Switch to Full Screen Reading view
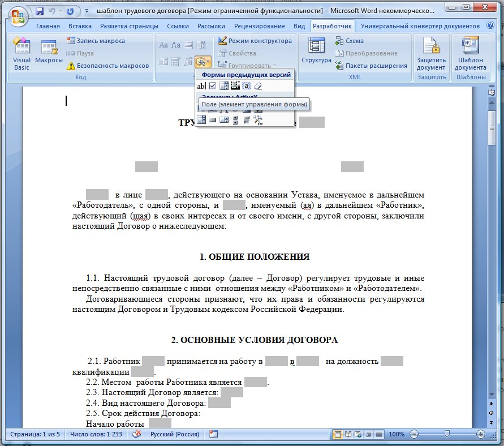This screenshot has height=446, width=504. [348, 435]
